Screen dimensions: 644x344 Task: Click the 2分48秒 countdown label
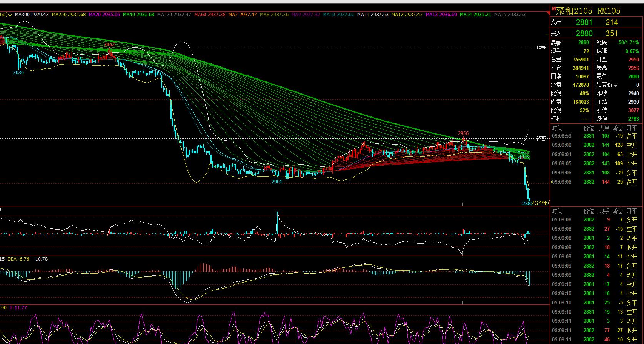pyautogui.click(x=540, y=203)
